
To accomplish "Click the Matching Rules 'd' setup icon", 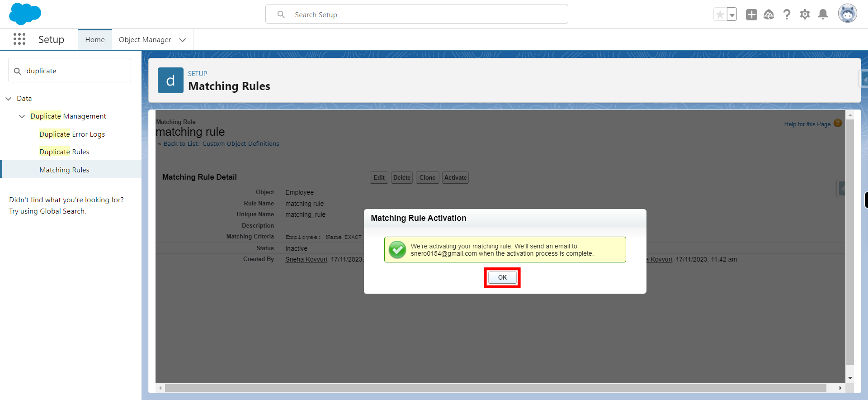I will [170, 80].
